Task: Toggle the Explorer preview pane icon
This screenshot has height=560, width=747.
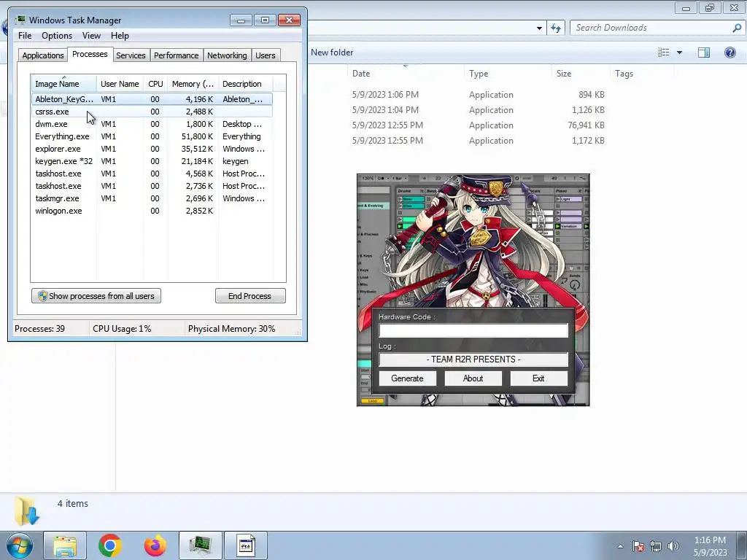Action: click(x=704, y=52)
